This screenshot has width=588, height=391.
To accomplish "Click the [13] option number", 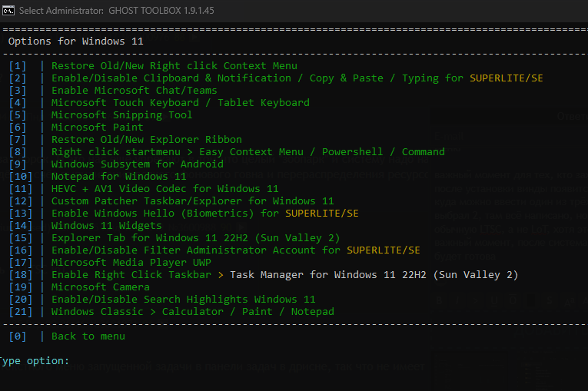I will tap(21, 214).
